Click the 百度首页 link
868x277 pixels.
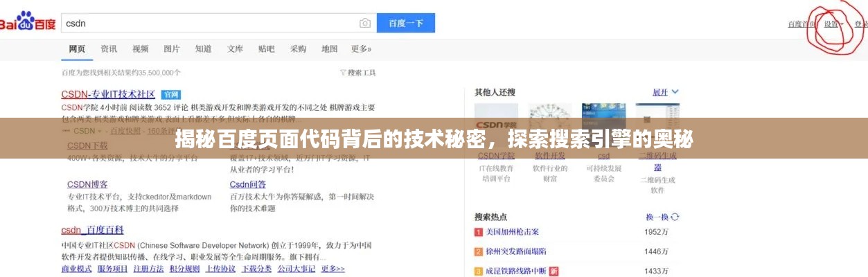801,24
